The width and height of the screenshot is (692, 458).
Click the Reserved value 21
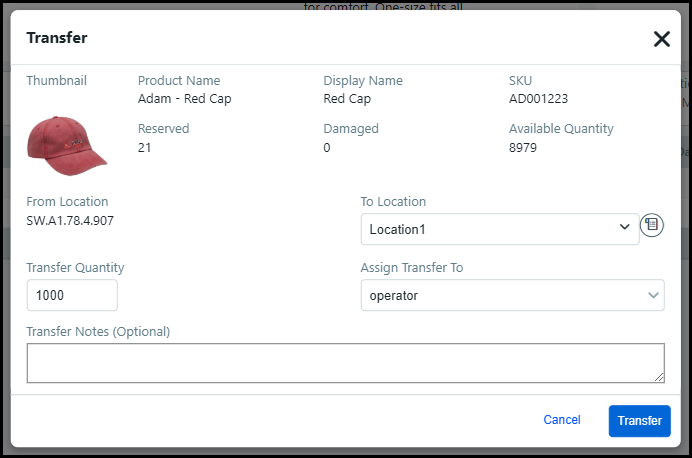(x=145, y=147)
